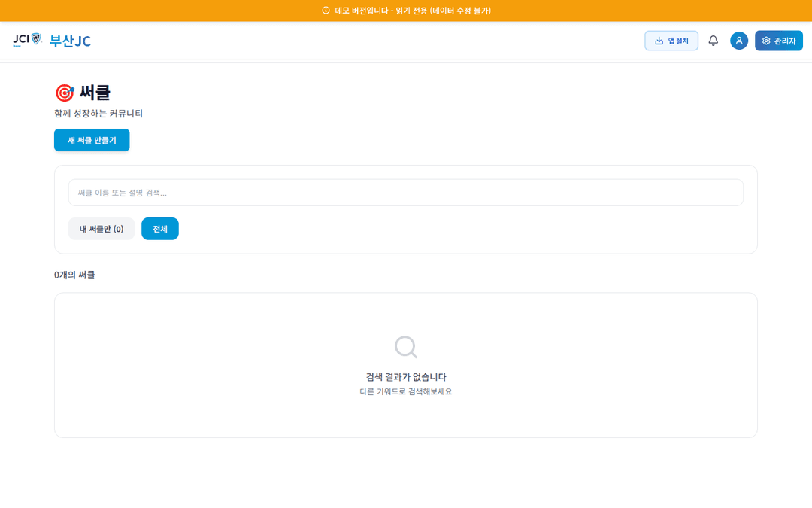Viewport: 812px width, 508px height.
Task: Click the magnifier icon in empty results
Action: pos(405,347)
